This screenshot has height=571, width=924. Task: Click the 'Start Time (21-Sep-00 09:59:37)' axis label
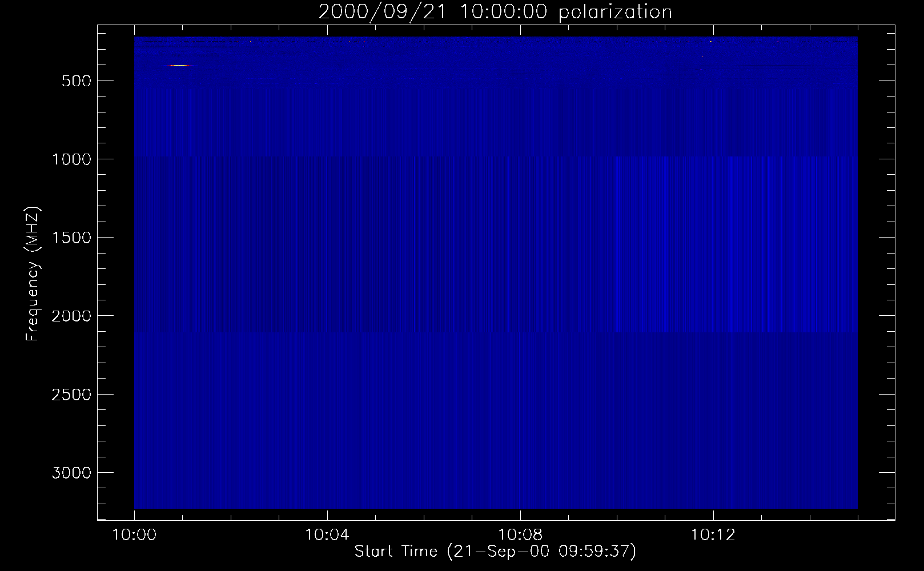[495, 552]
